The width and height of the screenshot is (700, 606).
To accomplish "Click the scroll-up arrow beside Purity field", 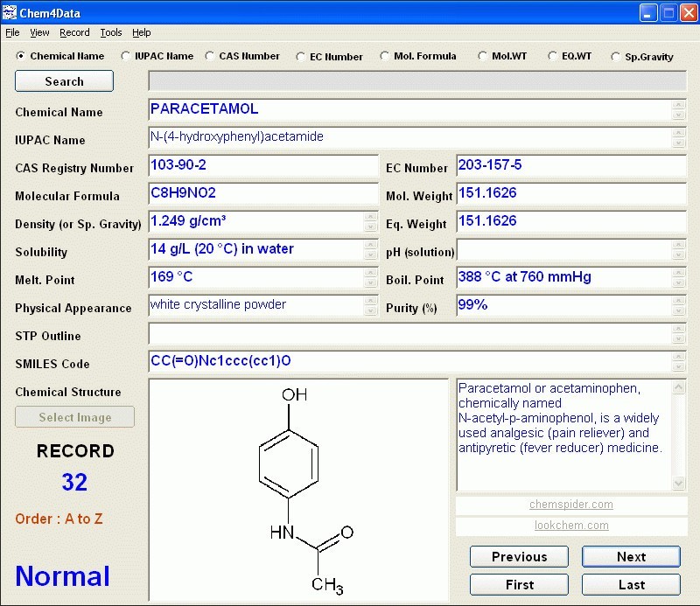I will click(x=680, y=301).
